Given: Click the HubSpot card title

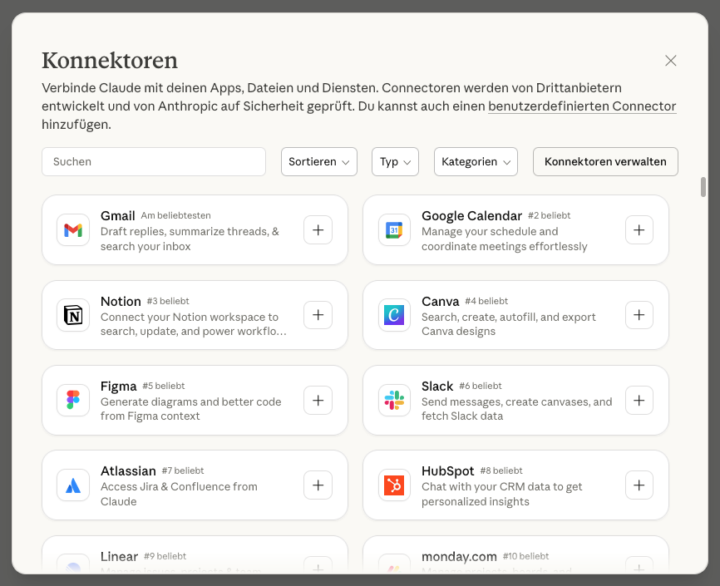Looking at the screenshot, I should [x=448, y=471].
